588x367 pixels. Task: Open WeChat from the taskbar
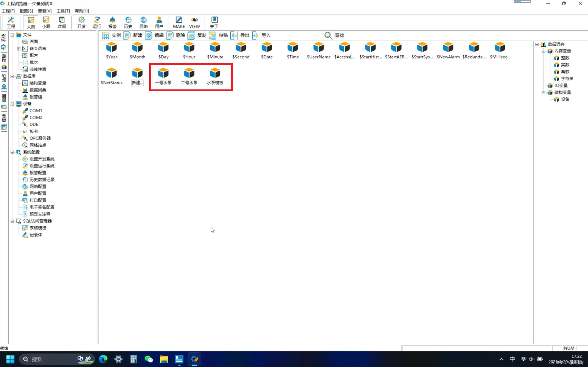tap(148, 359)
